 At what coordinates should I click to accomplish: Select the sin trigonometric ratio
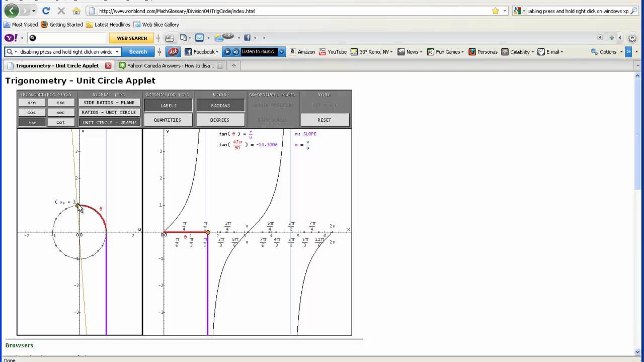coord(32,103)
